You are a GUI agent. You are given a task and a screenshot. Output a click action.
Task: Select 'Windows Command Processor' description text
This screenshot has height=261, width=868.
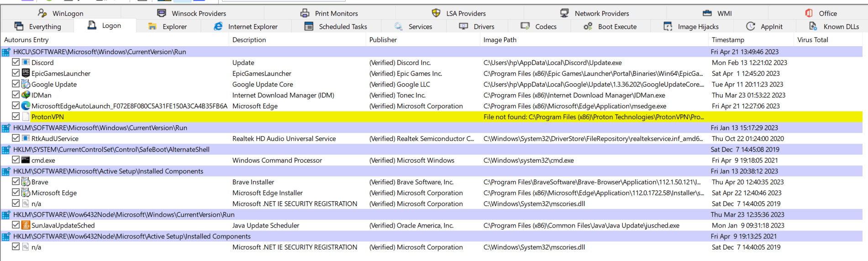277,160
